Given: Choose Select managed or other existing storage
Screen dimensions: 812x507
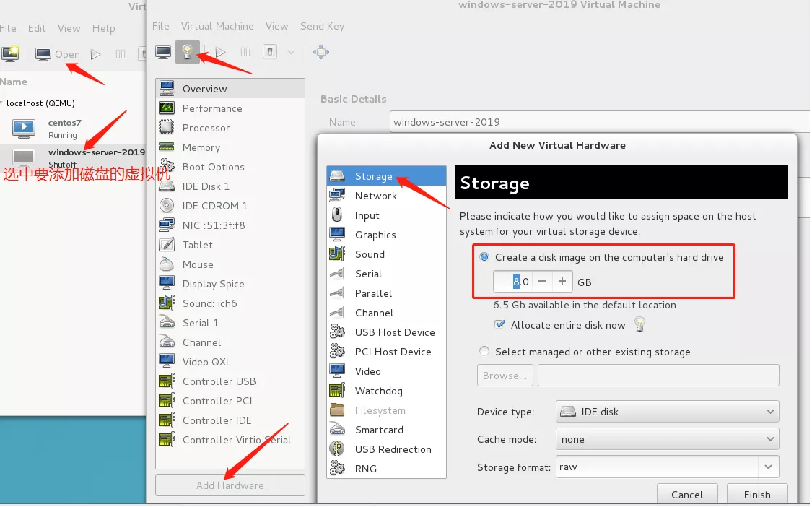Looking at the screenshot, I should pyautogui.click(x=484, y=352).
